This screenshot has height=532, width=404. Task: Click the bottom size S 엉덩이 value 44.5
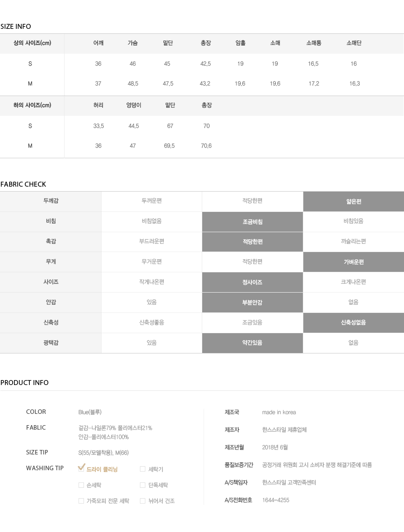point(134,126)
